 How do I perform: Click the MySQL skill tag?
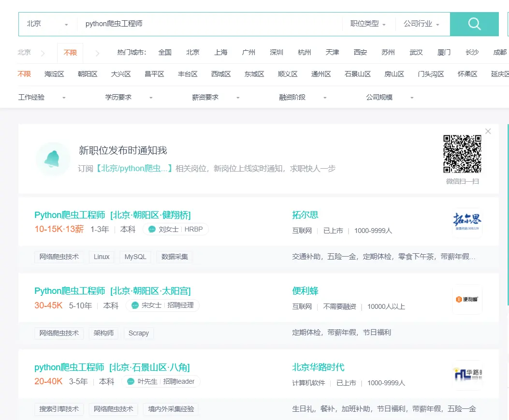click(135, 257)
